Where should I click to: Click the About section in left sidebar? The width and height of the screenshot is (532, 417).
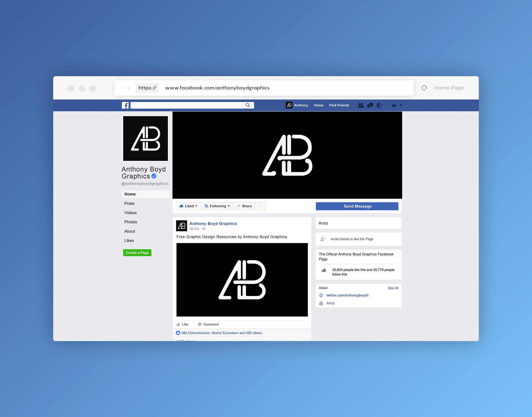pyautogui.click(x=130, y=231)
